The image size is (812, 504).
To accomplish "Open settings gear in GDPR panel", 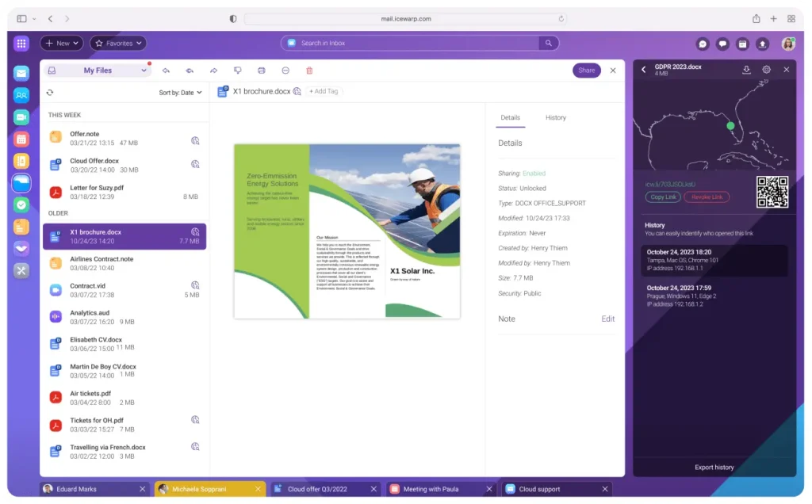I will (767, 70).
